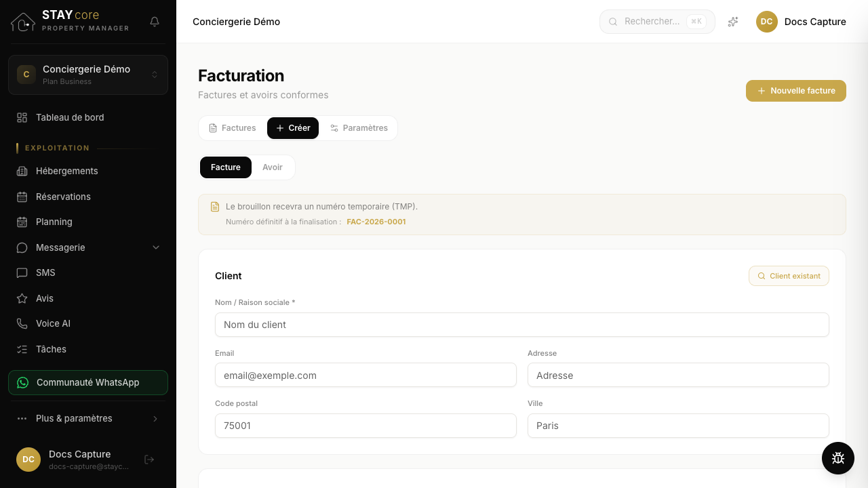Open Communauté WhatsApp link

(x=88, y=382)
